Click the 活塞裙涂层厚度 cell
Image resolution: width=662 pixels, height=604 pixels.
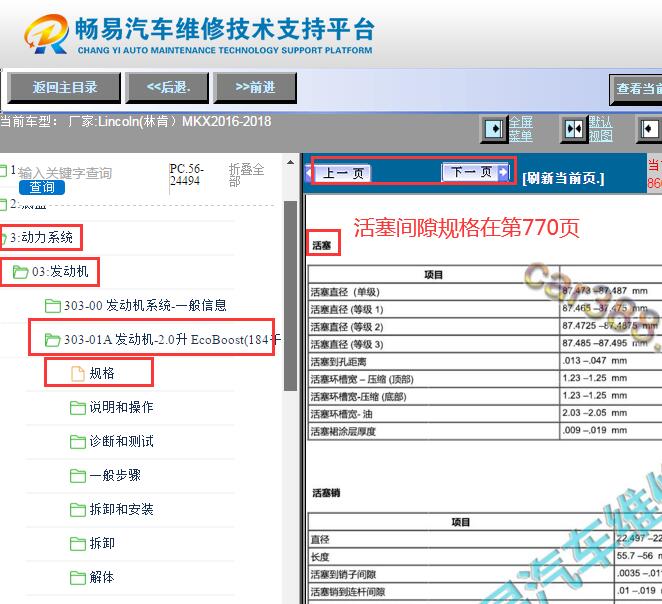pos(434,431)
